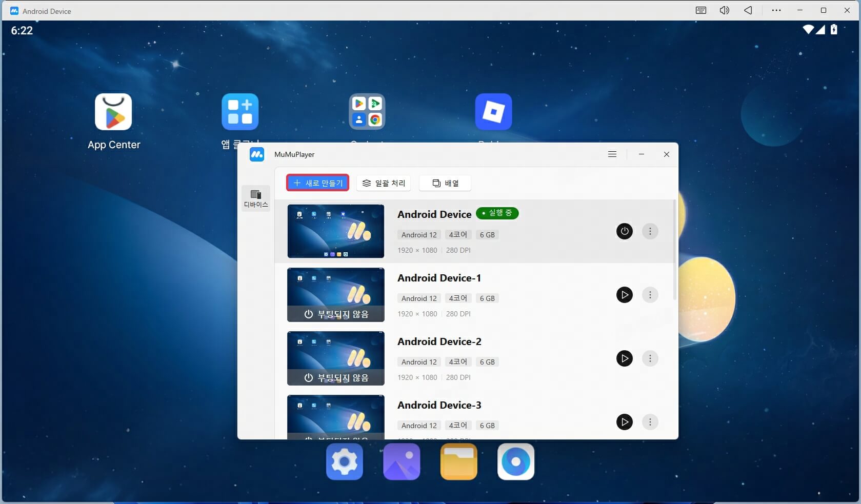This screenshot has height=504, width=861.
Task: Open the hamburger menu in MuMuPlayer window
Action: [612, 154]
